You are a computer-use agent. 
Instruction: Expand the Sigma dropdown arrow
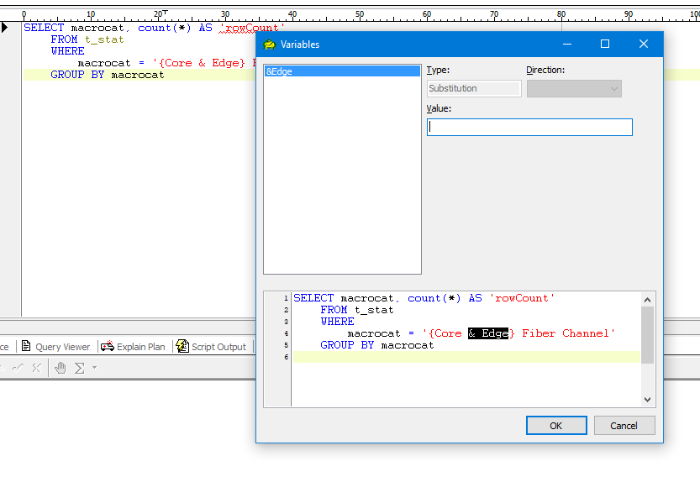(94, 368)
